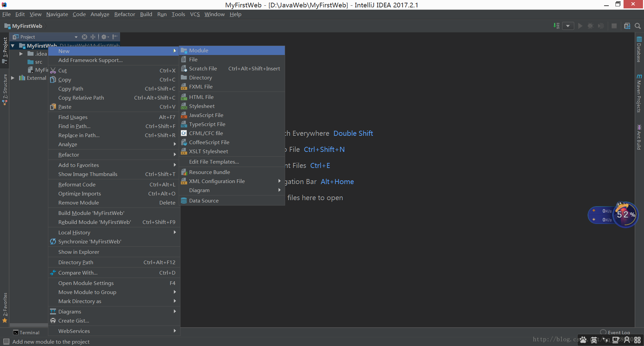Image resolution: width=644 pixels, height=346 pixels.
Task: Select Rebuild Module 'MyFirstWeb'
Action: 114,222
